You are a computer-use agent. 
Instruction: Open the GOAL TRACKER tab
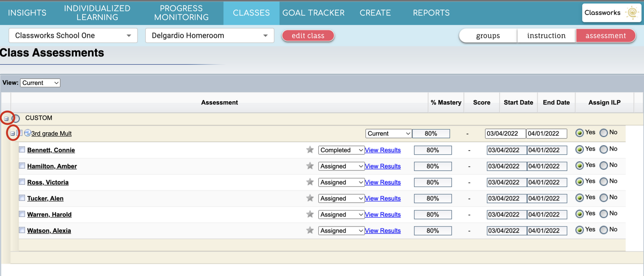[x=313, y=13]
